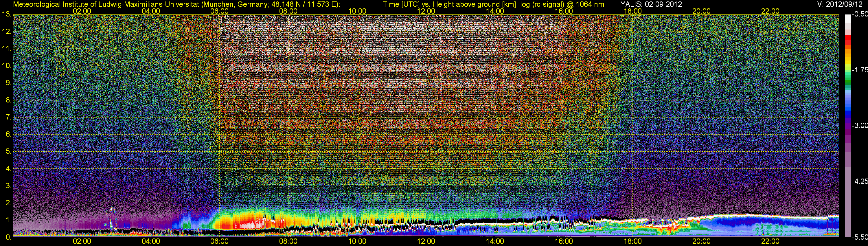Screen dimensions: 868x246
Task: Click the 12:00 label on the bottom time axis
Action: (426, 241)
